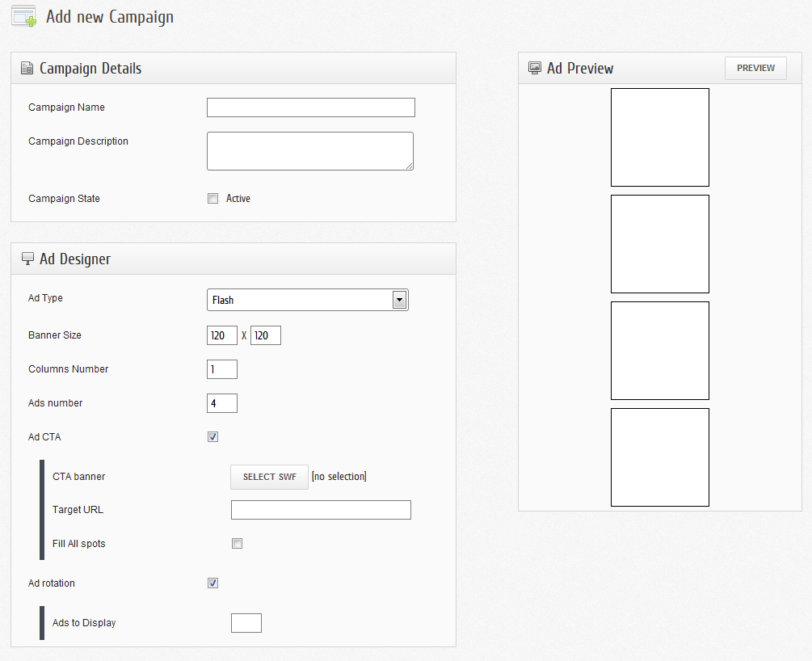This screenshot has height=661, width=812.
Task: Click the PREVIEW button
Action: click(755, 68)
